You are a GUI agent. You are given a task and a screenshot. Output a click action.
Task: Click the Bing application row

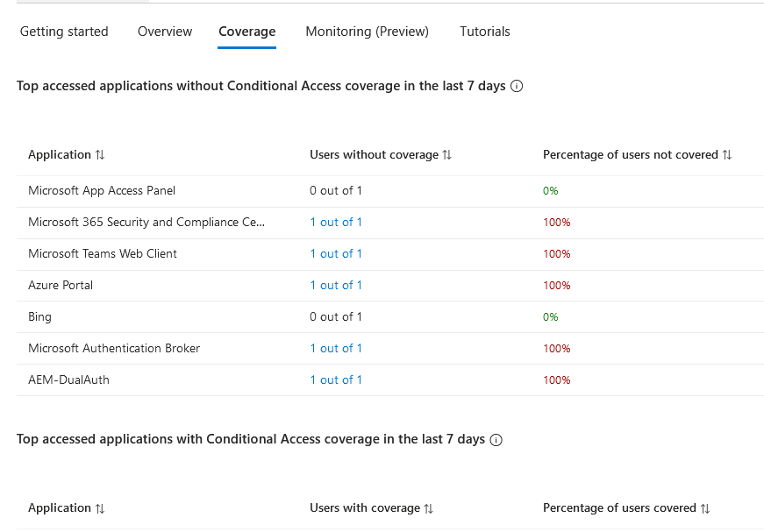(40, 316)
